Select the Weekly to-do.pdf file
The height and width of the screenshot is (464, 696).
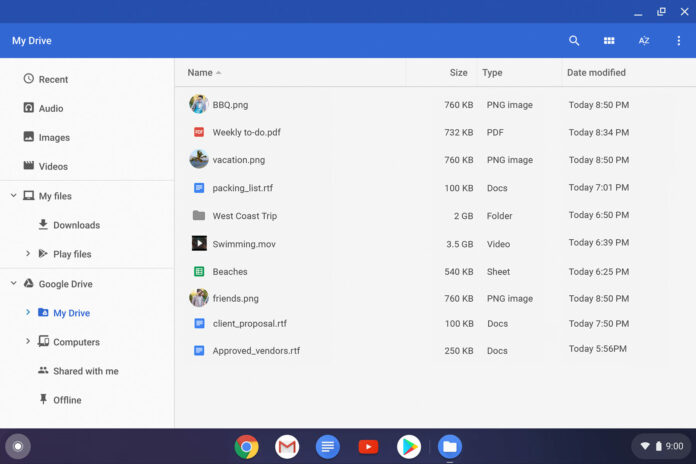(246, 132)
